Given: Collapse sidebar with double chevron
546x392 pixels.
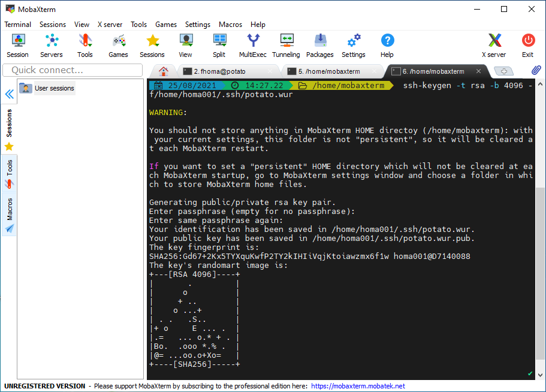Looking at the screenshot, I should point(10,94).
